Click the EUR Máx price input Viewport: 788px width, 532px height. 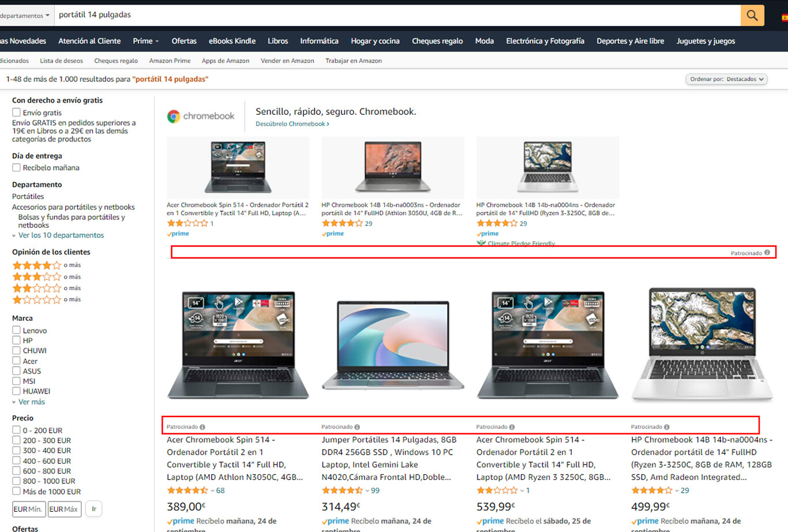pos(65,509)
